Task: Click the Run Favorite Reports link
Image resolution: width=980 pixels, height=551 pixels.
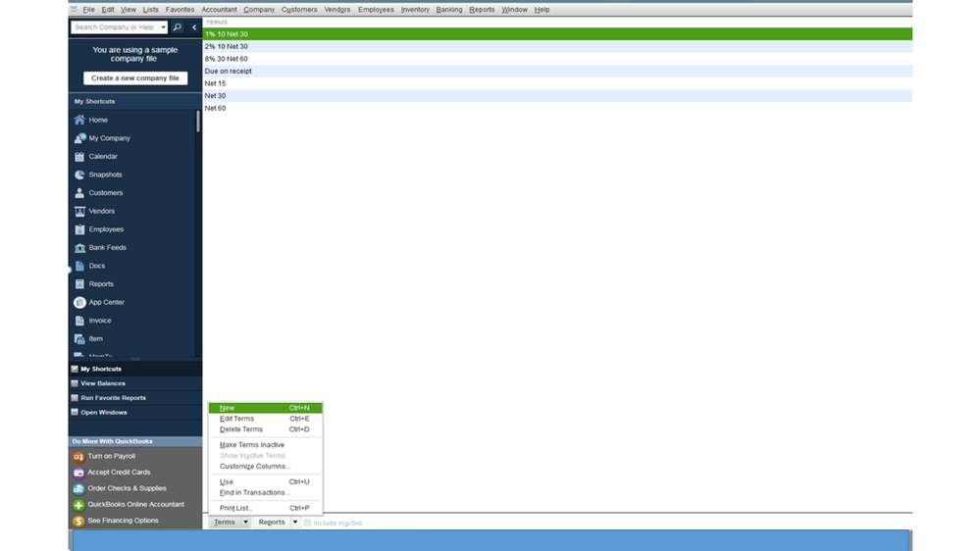Action: (x=113, y=398)
